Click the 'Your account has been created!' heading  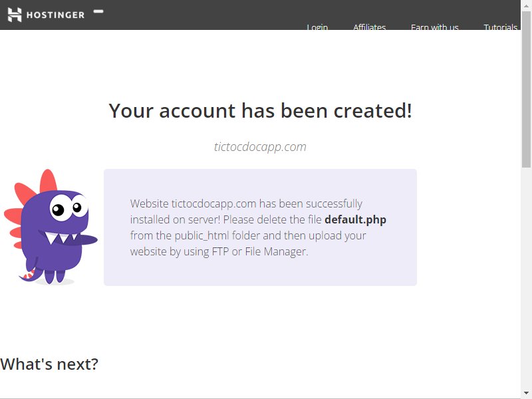260,110
